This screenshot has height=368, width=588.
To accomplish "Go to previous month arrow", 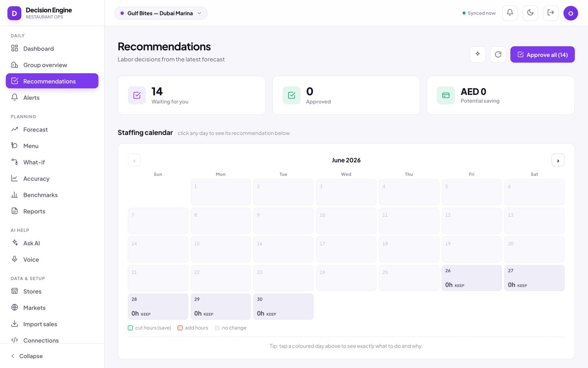I will [x=134, y=160].
